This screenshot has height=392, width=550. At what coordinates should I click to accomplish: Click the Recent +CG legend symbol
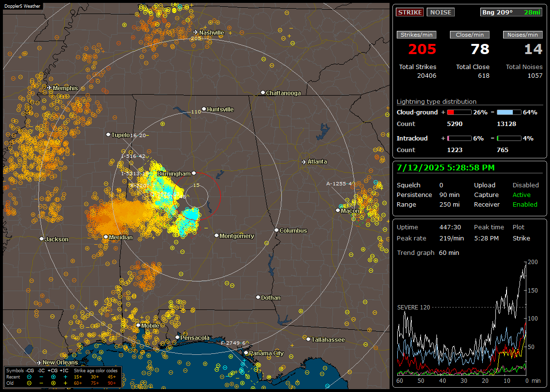coord(53,377)
